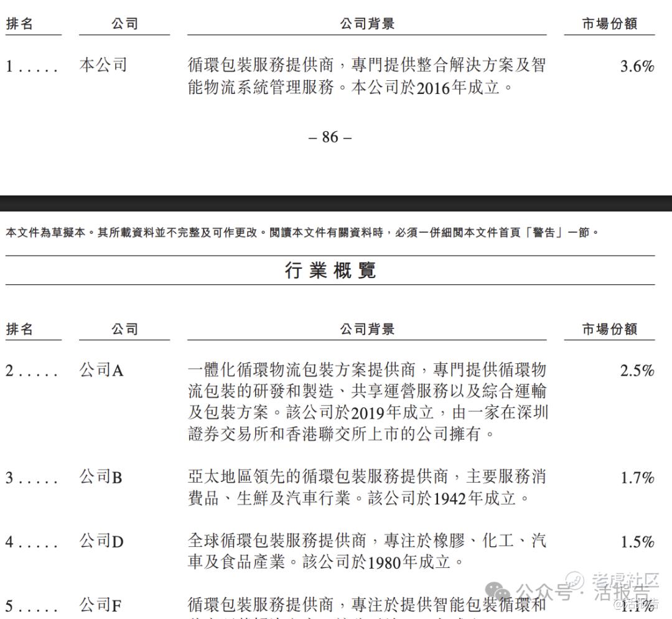
Task: Click rank number 1 row label
Action: pos(31,67)
